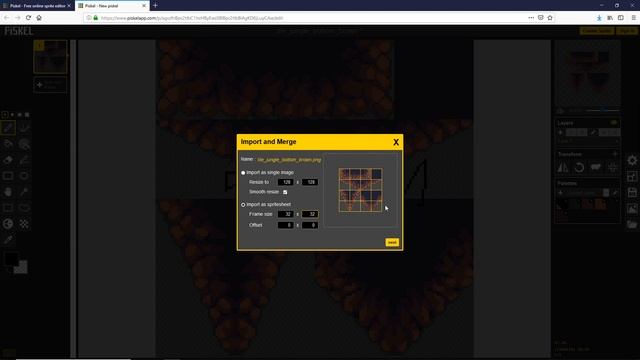Go to browser home page
The width and height of the screenshot is (640, 360).
point(39,18)
